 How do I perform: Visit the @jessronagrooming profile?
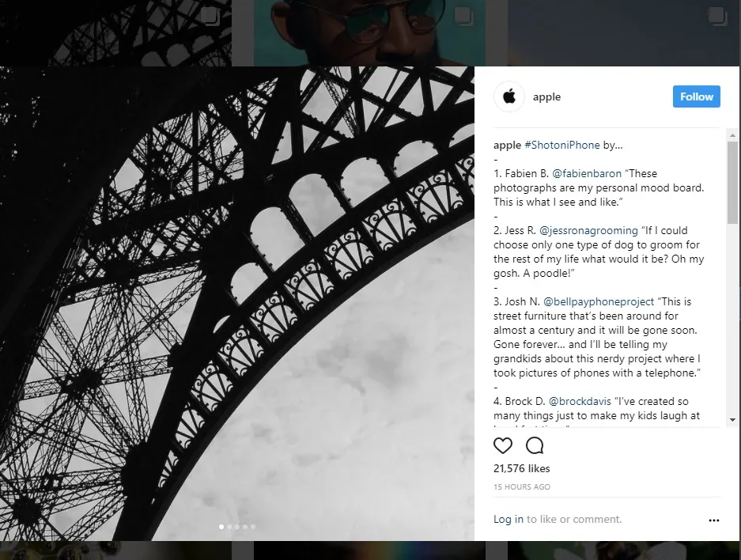point(588,231)
